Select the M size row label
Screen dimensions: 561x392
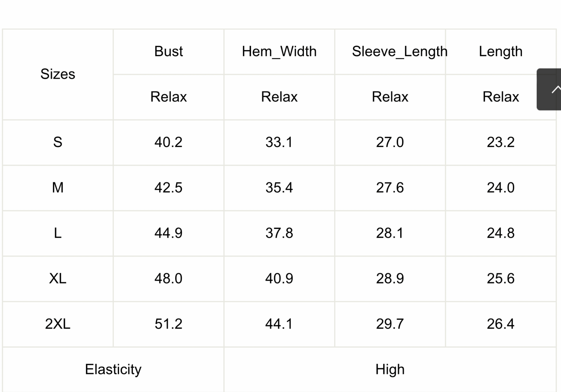tap(58, 188)
